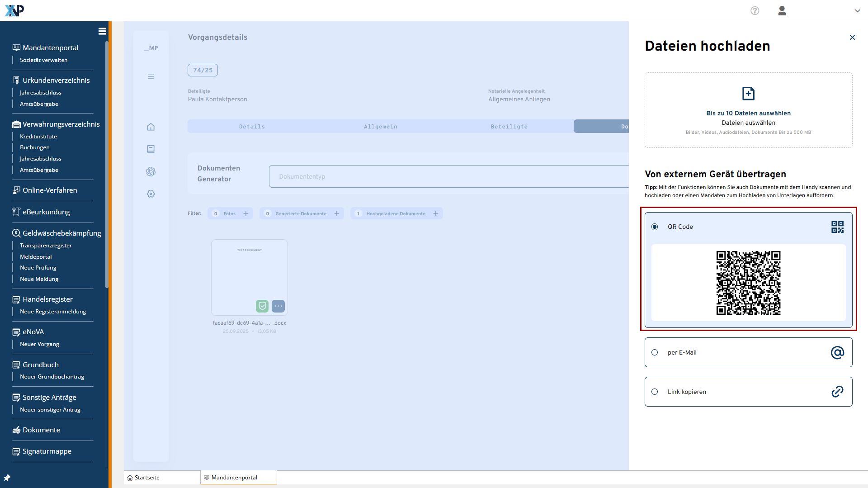Click the book icon in inner sidebar
This screenshot has height=488, width=868.
click(x=151, y=149)
